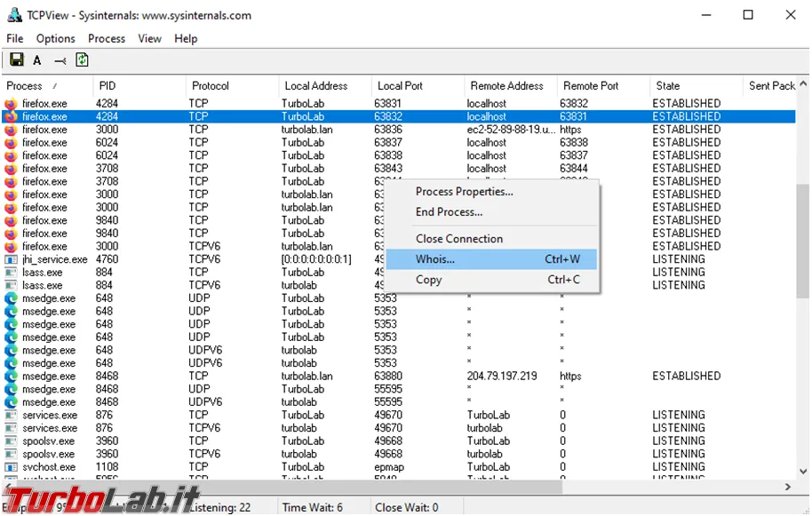Click the svchost.exe process name with PID 1108
812x516 pixels.
point(49,467)
